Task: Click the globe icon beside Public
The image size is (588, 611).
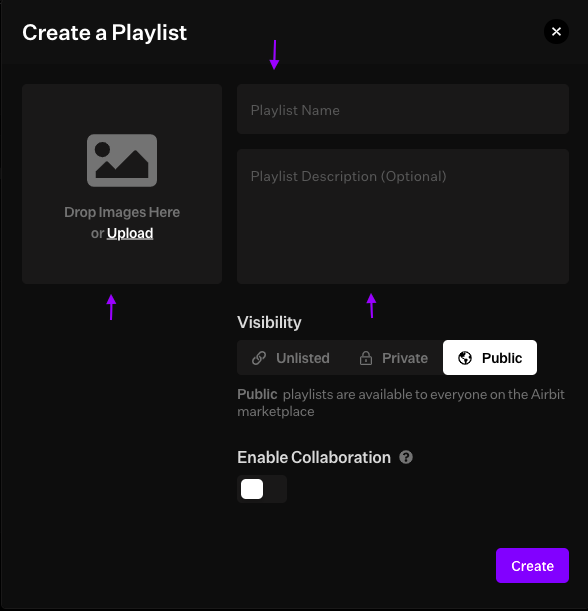Action: coord(465,358)
